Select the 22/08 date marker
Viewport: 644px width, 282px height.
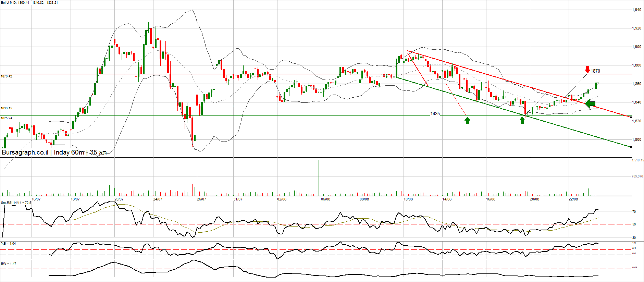573,199
